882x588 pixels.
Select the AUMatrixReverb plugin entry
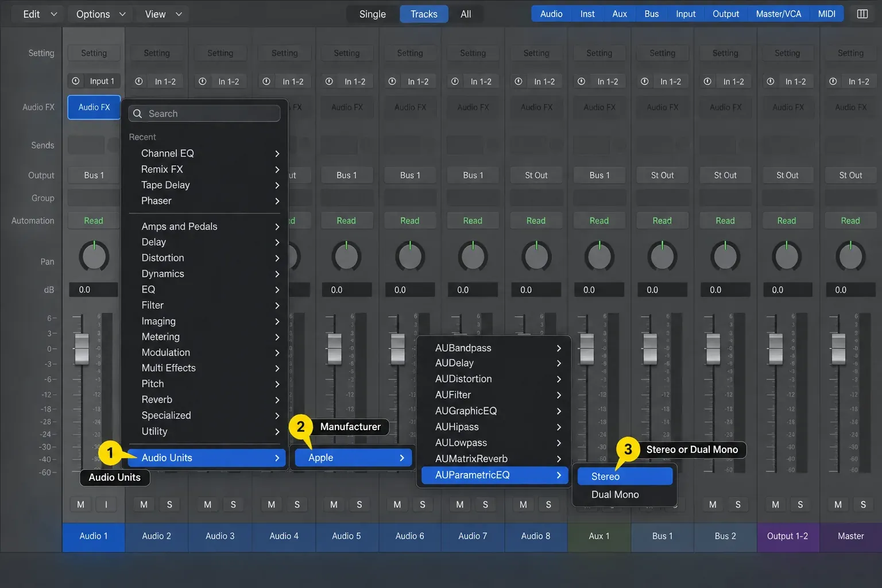pos(495,458)
